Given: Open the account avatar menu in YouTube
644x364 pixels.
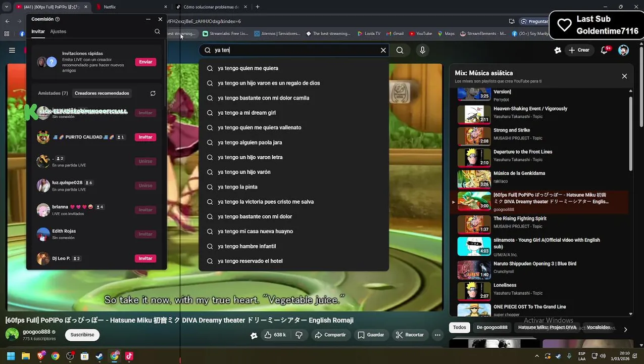Looking at the screenshot, I should point(623,50).
